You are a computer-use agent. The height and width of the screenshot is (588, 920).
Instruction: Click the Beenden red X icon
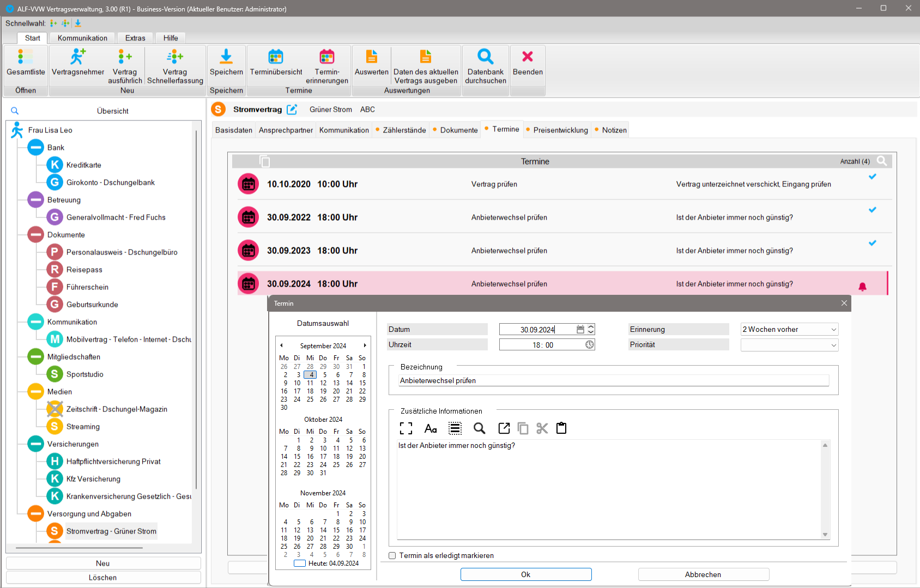(x=527, y=57)
